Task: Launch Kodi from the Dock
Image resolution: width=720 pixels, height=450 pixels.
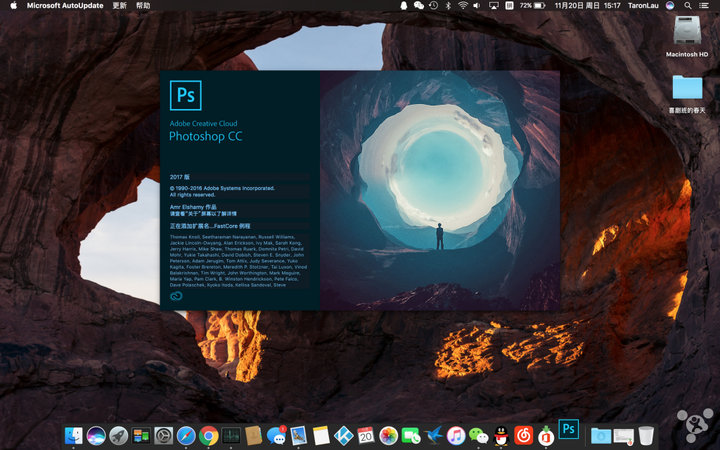Action: click(343, 435)
